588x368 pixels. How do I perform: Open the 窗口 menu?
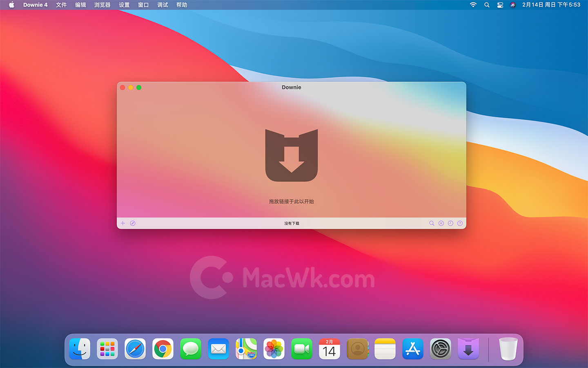click(143, 5)
